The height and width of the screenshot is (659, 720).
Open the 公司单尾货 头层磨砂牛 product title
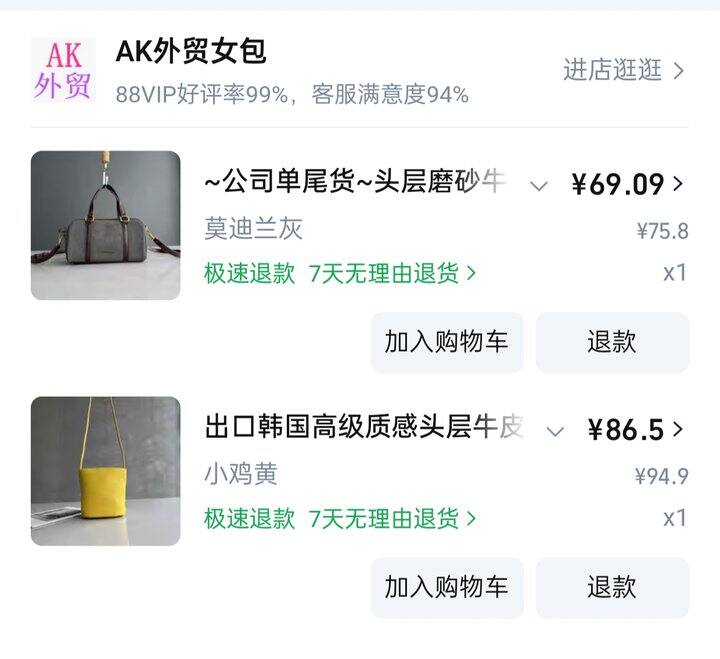[355, 183]
